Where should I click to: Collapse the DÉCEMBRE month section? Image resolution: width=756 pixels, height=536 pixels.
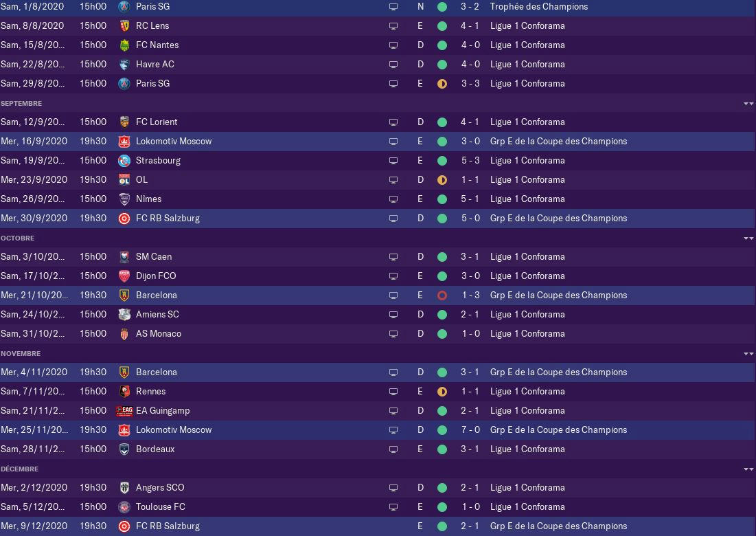748,469
